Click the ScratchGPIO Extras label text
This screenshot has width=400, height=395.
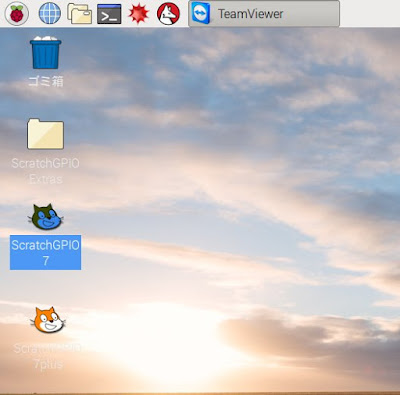pos(45,171)
